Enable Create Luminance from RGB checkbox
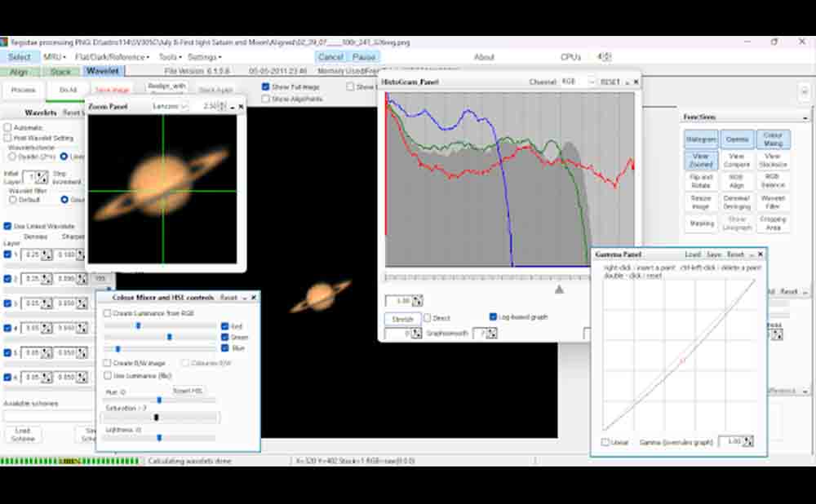Viewport: 816px width, 504px height. 108,313
